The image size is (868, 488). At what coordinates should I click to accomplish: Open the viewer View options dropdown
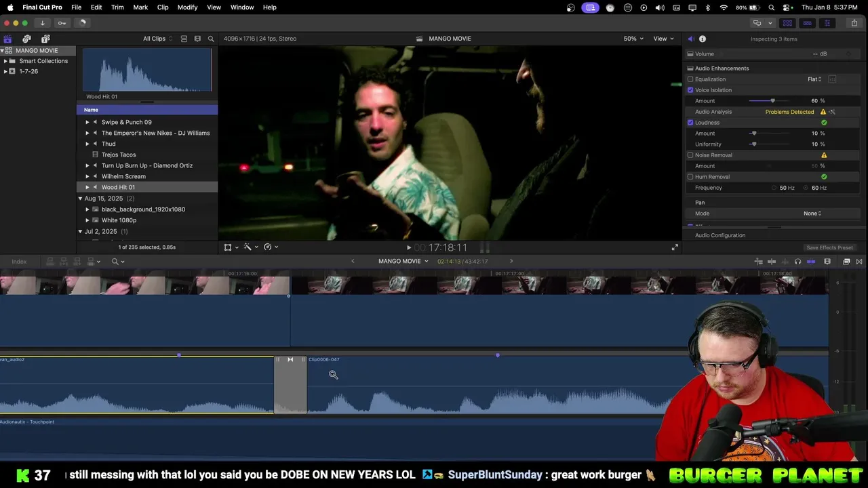[x=663, y=39]
